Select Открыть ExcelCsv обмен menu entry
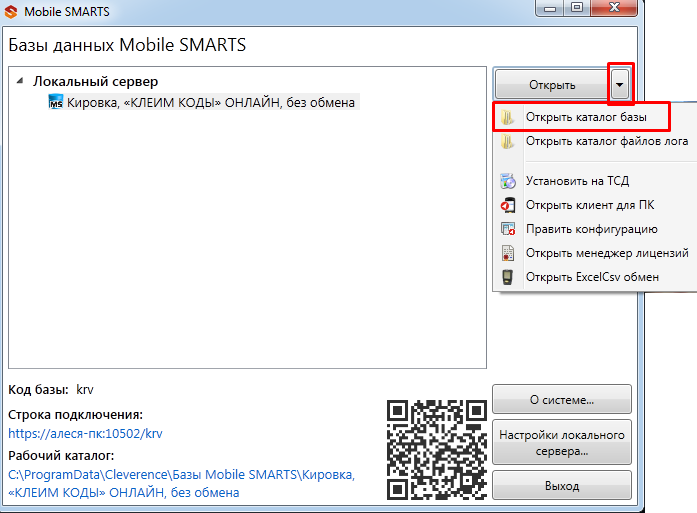Viewport: 697px width, 513px height. point(596,277)
